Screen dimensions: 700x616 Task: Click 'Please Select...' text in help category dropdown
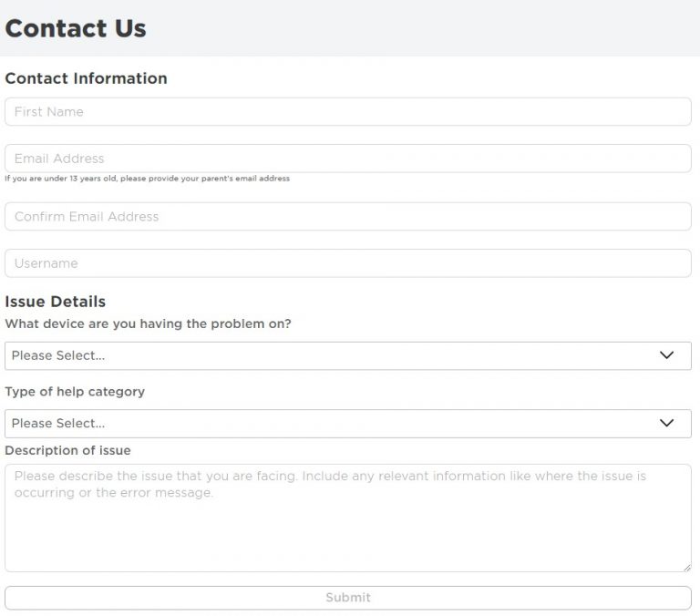point(58,424)
